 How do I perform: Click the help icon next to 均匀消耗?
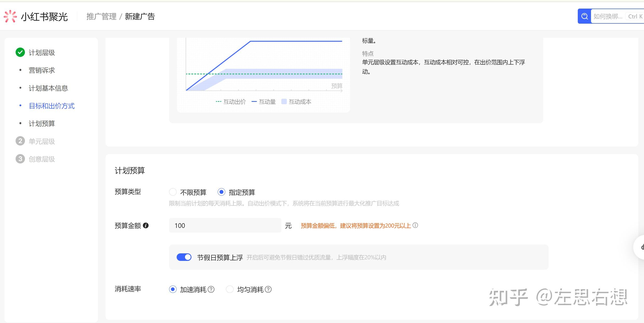[x=268, y=289]
